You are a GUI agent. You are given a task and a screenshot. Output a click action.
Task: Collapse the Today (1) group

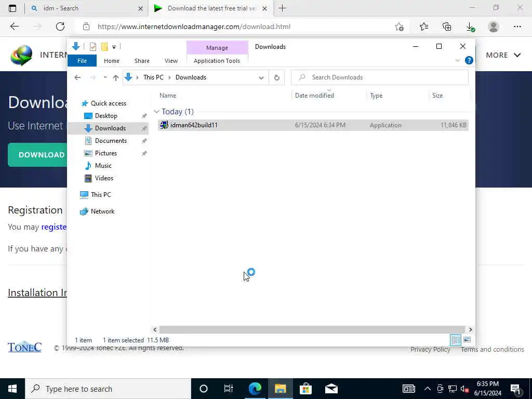pos(156,112)
